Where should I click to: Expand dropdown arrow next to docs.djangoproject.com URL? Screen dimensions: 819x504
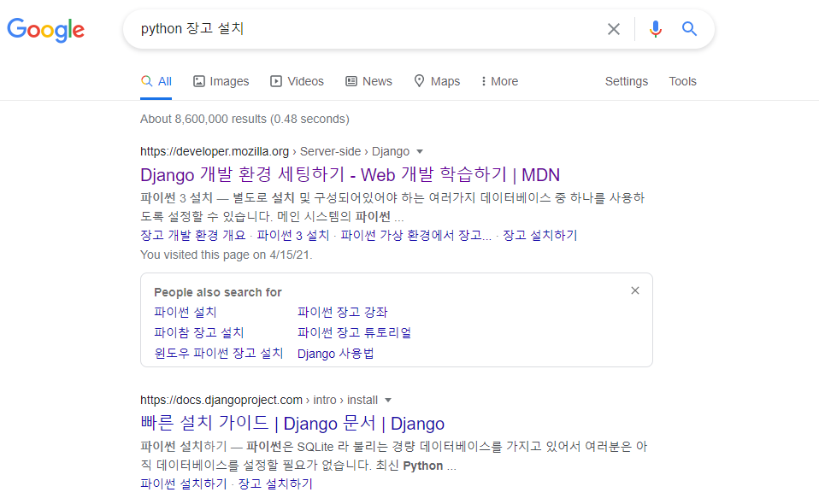point(388,401)
